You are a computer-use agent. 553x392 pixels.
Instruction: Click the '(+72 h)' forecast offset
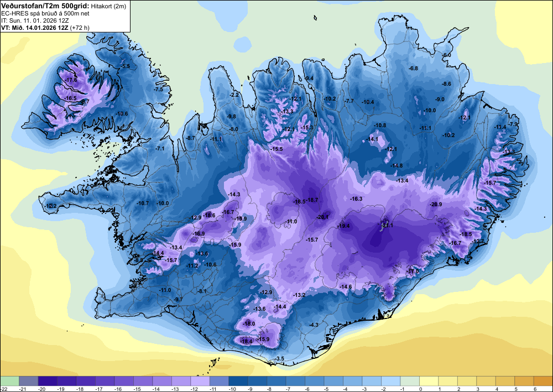point(79,28)
